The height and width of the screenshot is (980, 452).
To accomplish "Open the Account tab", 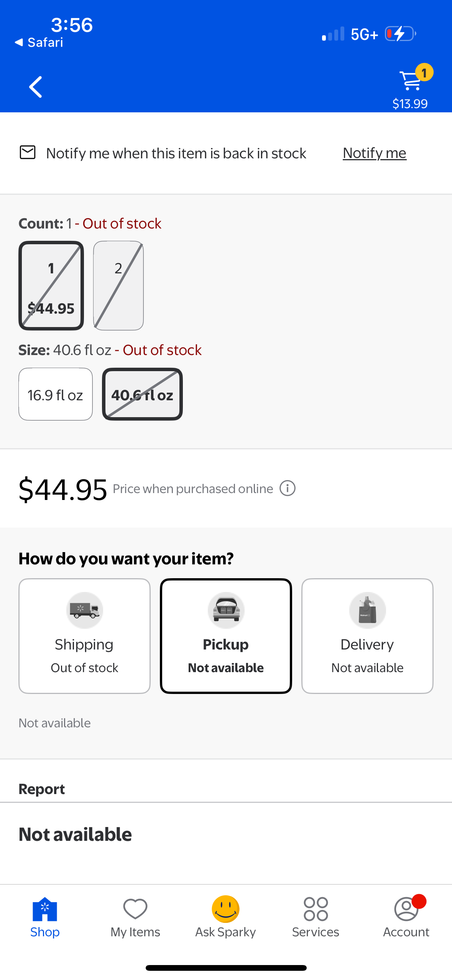I will [x=406, y=917].
